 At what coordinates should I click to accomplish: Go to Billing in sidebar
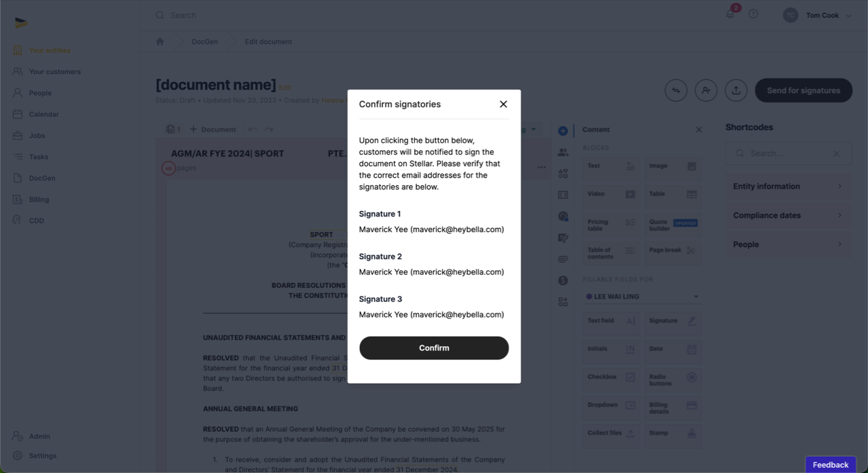pyautogui.click(x=39, y=200)
